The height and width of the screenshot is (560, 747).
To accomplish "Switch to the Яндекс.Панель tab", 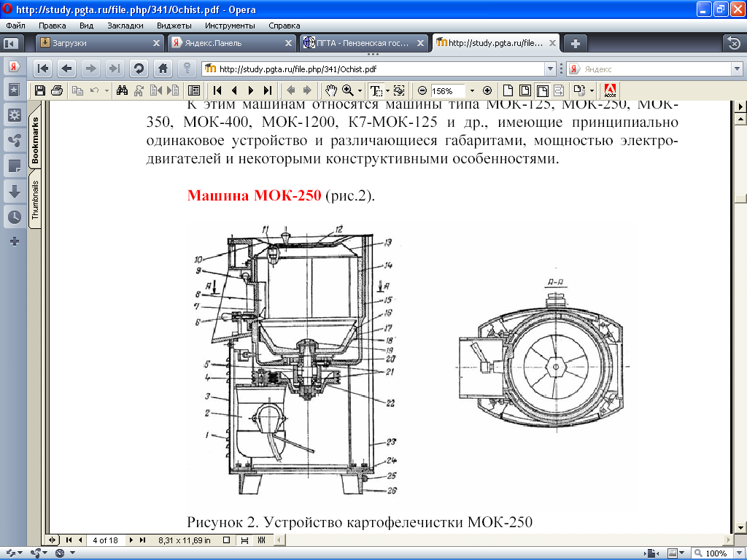I will tap(225, 43).
